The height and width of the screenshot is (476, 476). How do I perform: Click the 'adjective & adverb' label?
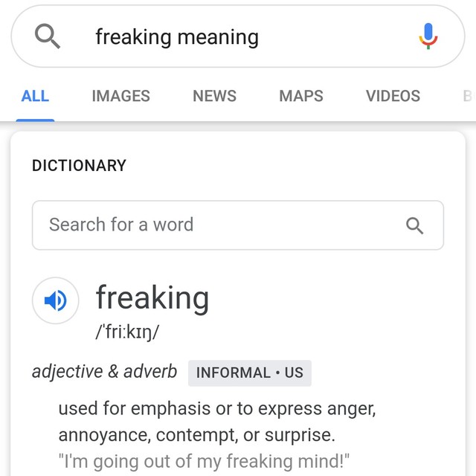tap(105, 372)
